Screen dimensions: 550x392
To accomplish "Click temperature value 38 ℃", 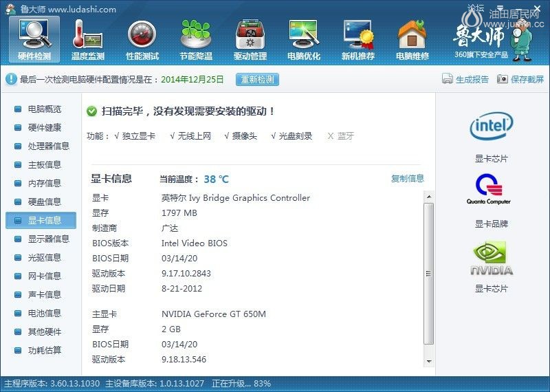I will coord(216,179).
